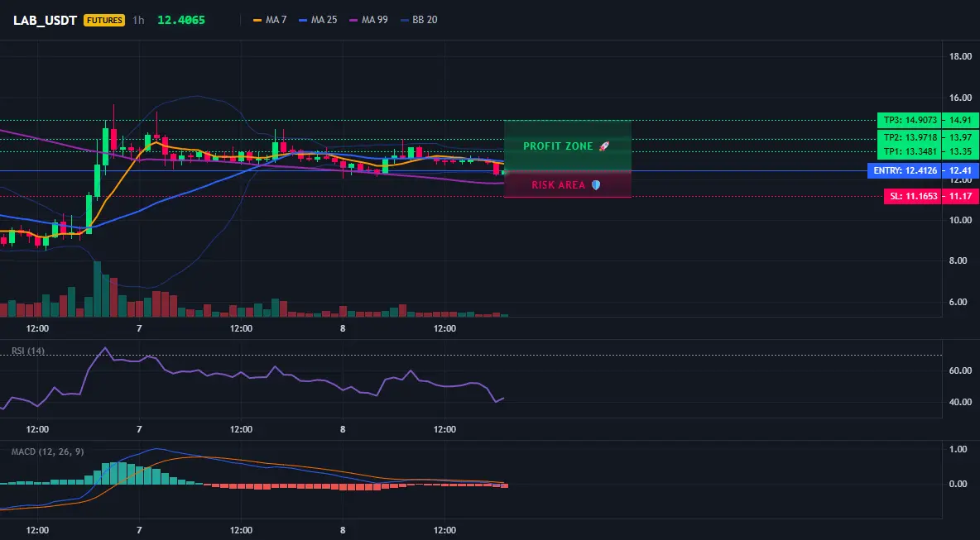Click the 18.00 price axis value
Viewport: 980px width, 540px height.
[961, 56]
